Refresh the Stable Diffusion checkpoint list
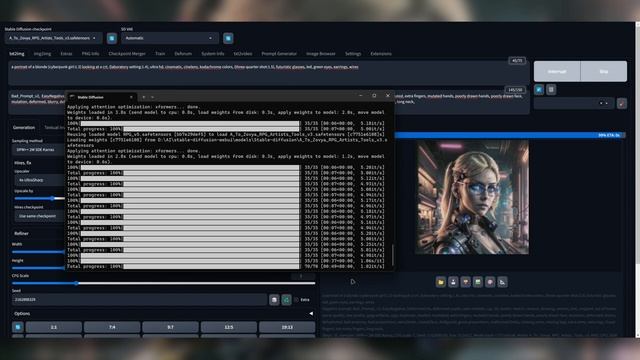The width and height of the screenshot is (640, 360). (112, 38)
